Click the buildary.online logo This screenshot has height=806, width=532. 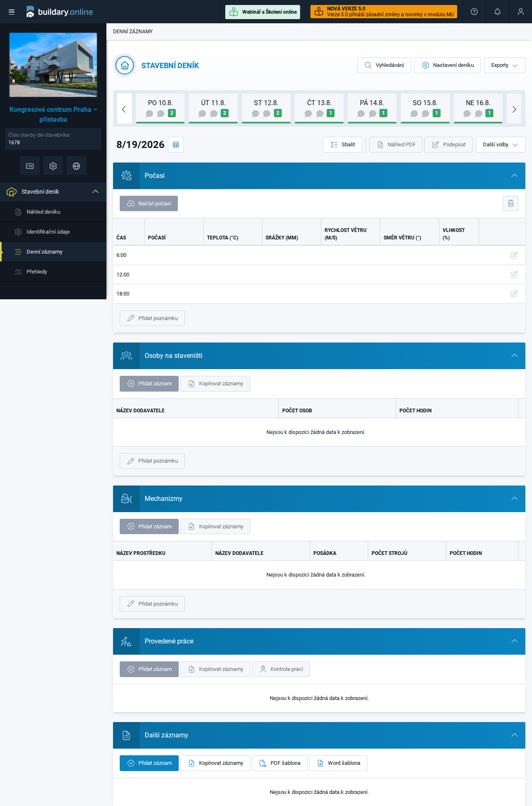click(x=59, y=12)
